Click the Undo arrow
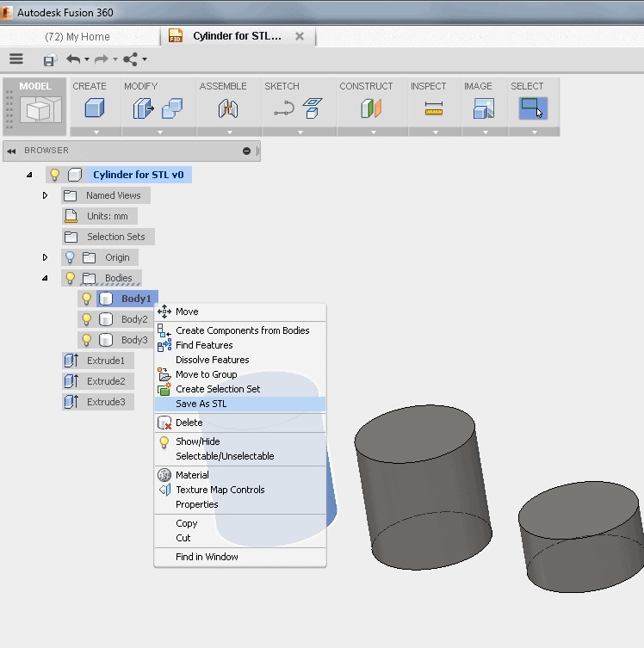The image size is (644, 648). pos(73,59)
